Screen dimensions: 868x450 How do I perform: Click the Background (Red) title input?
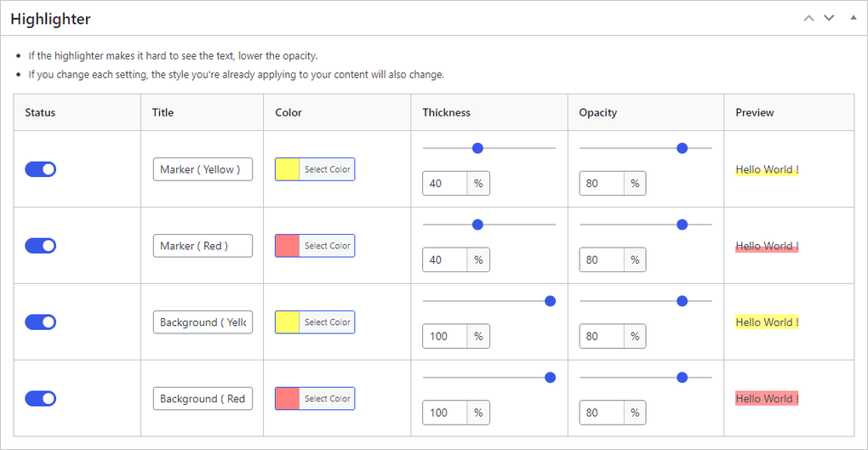click(203, 399)
